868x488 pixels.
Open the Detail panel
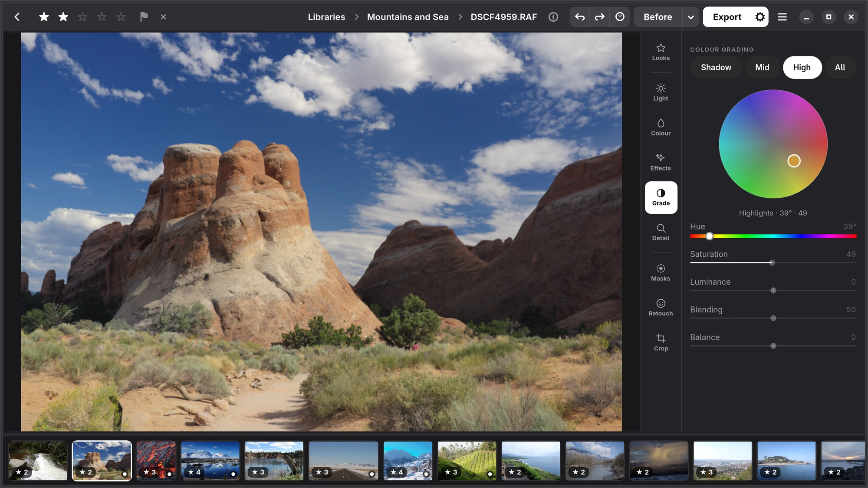point(661,233)
